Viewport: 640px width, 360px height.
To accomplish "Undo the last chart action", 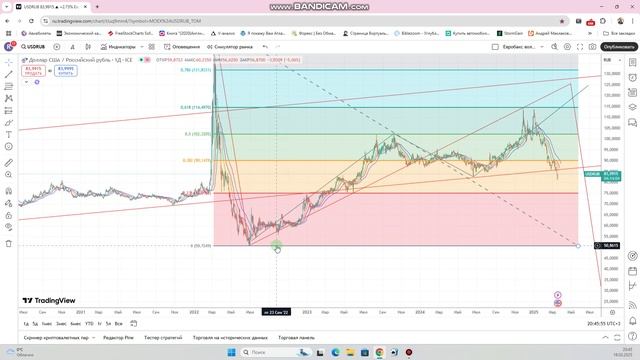I will click(265, 47).
